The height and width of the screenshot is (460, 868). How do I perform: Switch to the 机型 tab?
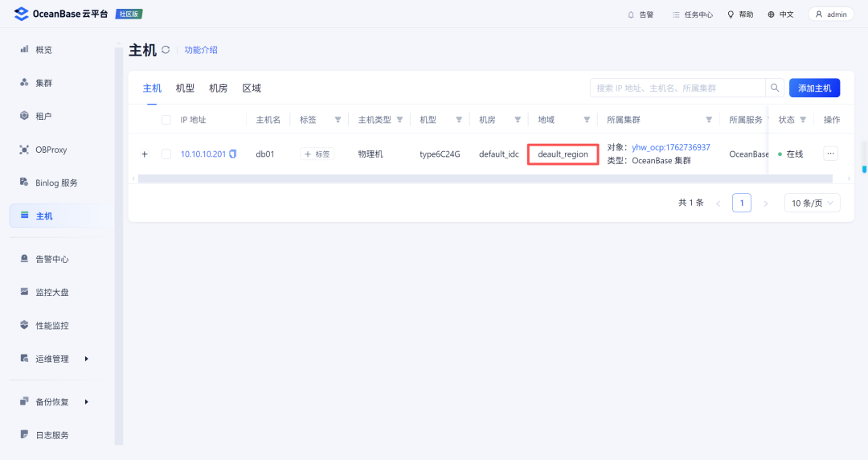(185, 88)
